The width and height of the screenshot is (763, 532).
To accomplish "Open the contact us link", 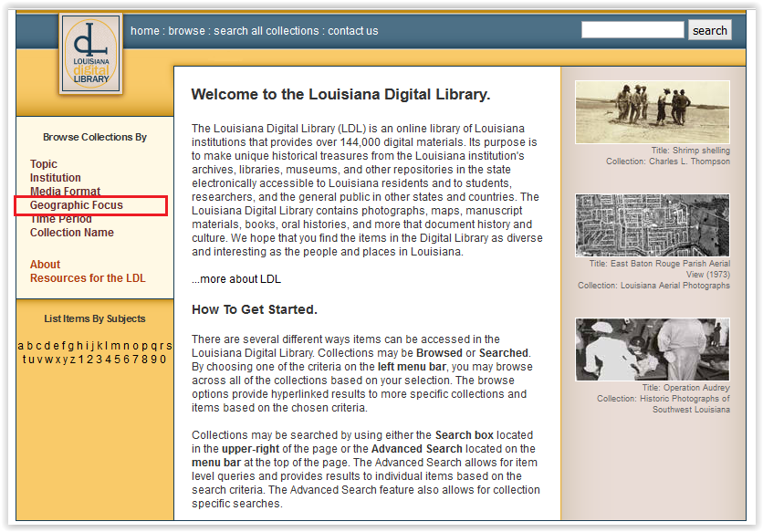I will [353, 31].
